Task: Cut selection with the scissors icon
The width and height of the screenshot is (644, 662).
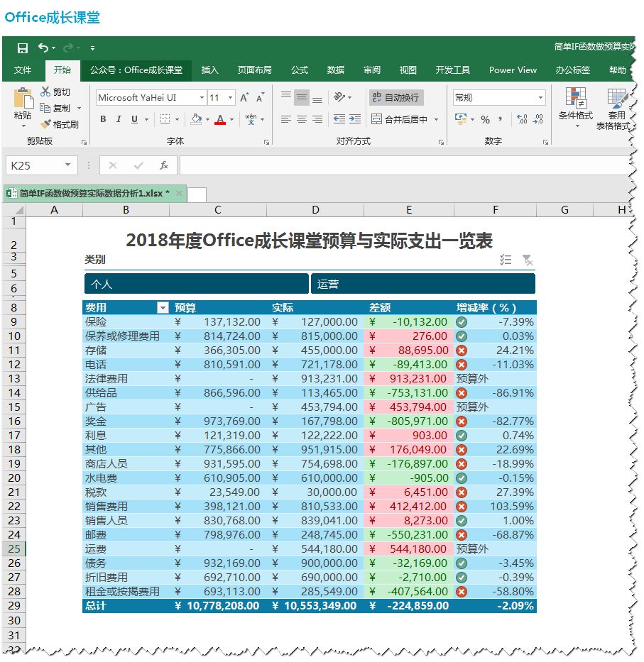Action: 45,92
